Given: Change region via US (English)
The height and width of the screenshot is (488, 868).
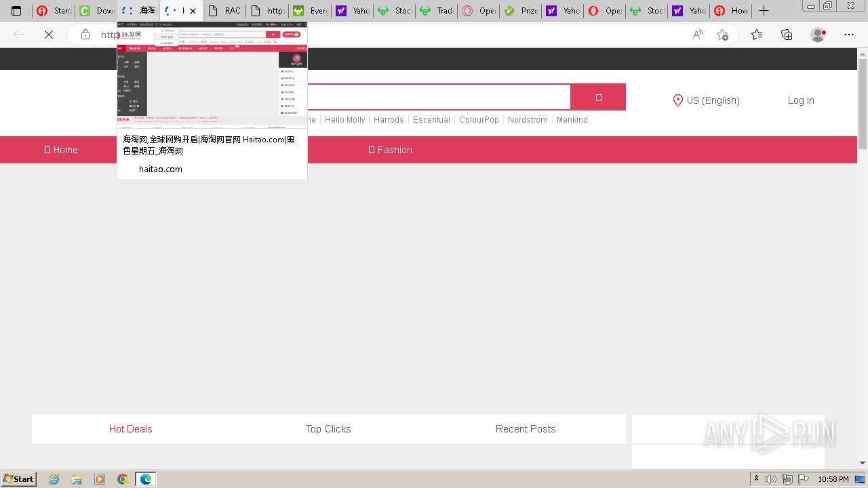Looking at the screenshot, I should [x=713, y=100].
